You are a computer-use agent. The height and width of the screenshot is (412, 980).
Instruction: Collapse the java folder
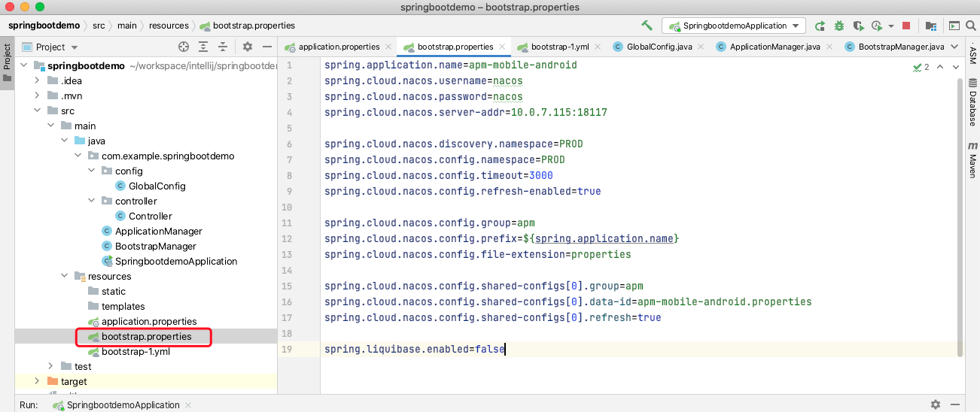click(64, 141)
